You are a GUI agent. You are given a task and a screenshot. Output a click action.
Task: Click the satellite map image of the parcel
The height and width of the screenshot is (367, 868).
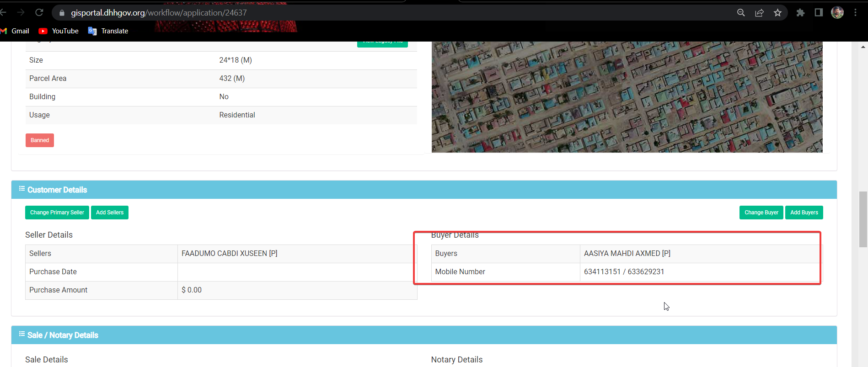click(627, 97)
